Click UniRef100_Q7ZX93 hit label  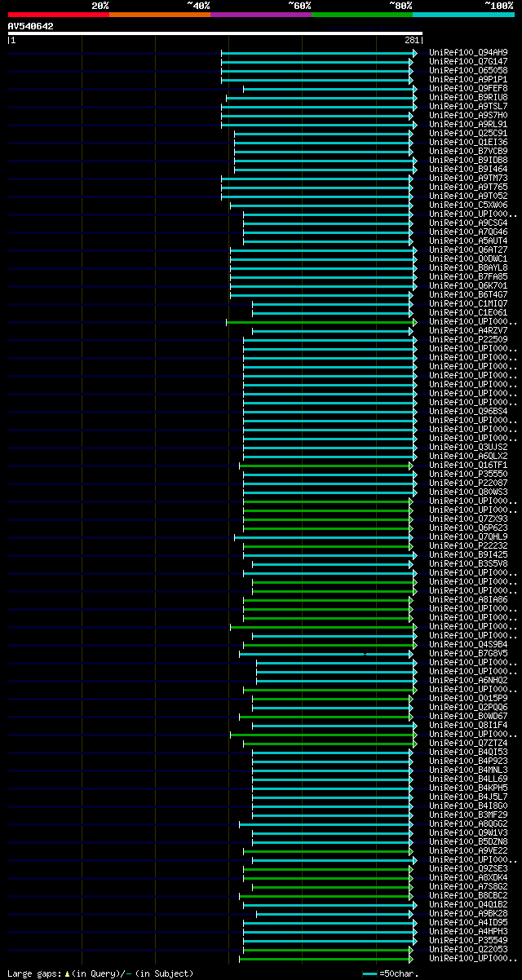[x=468, y=519]
